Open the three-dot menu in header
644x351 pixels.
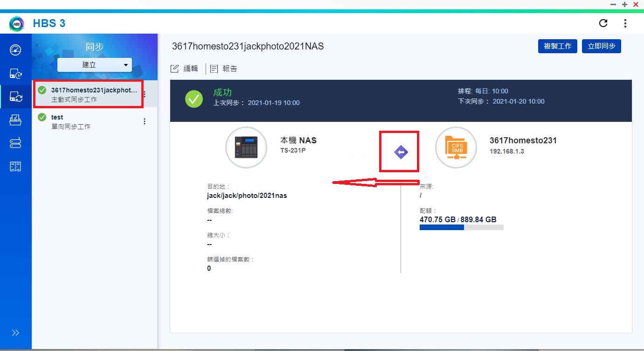point(625,23)
